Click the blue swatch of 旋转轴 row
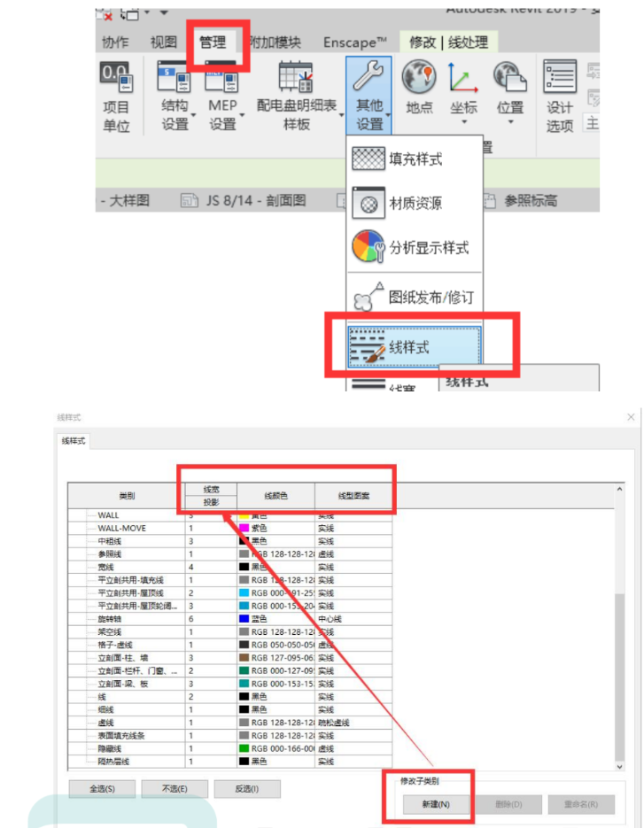This screenshot has width=644, height=828. tap(244, 618)
